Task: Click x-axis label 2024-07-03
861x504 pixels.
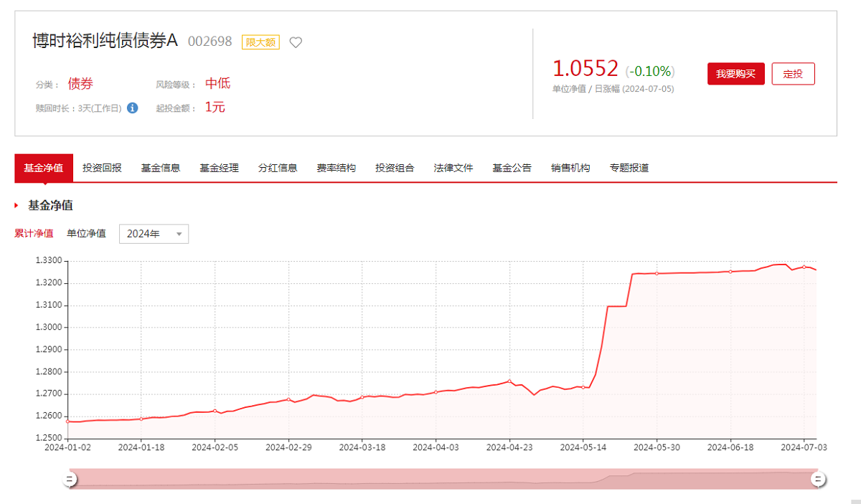Action: (x=804, y=447)
